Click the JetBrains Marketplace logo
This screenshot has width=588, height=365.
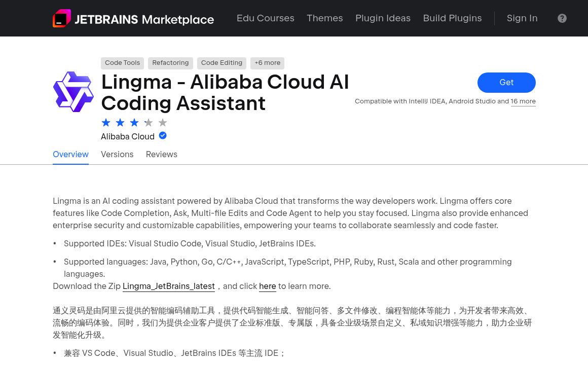(x=133, y=18)
